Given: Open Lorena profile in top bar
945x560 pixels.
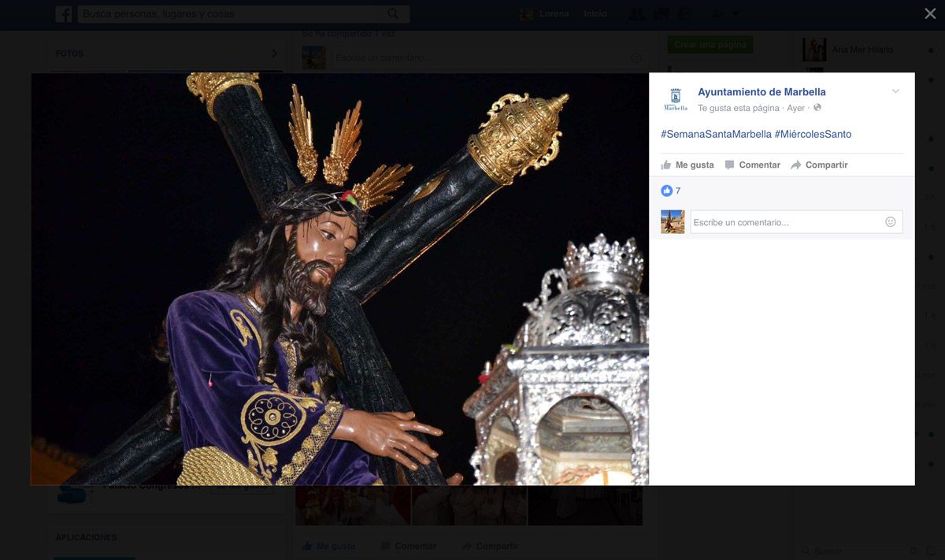Looking at the screenshot, I should [x=544, y=14].
